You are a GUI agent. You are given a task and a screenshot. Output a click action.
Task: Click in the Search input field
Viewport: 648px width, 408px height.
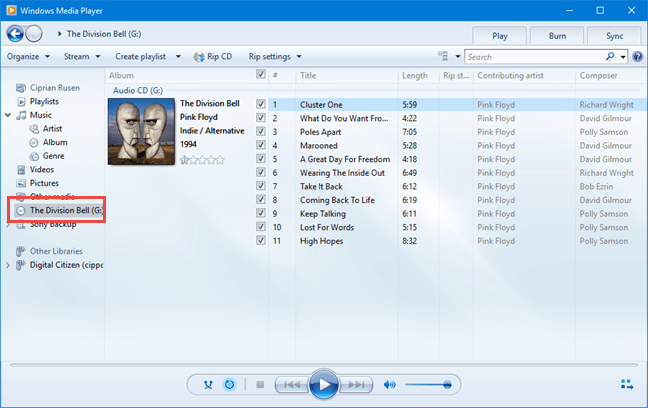pos(535,57)
